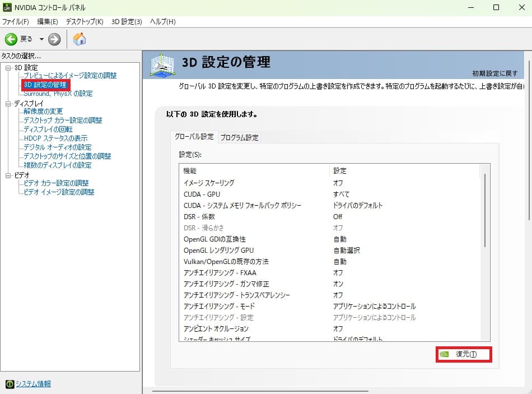This screenshot has width=532, height=394.
Task: Select ビデオ イメージ設定の調整 tree item
Action: (59, 192)
